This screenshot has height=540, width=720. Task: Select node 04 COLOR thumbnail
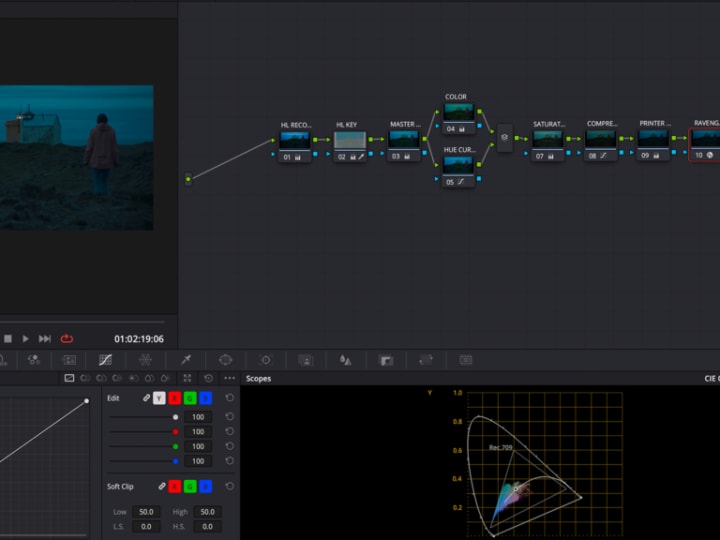pos(458,112)
